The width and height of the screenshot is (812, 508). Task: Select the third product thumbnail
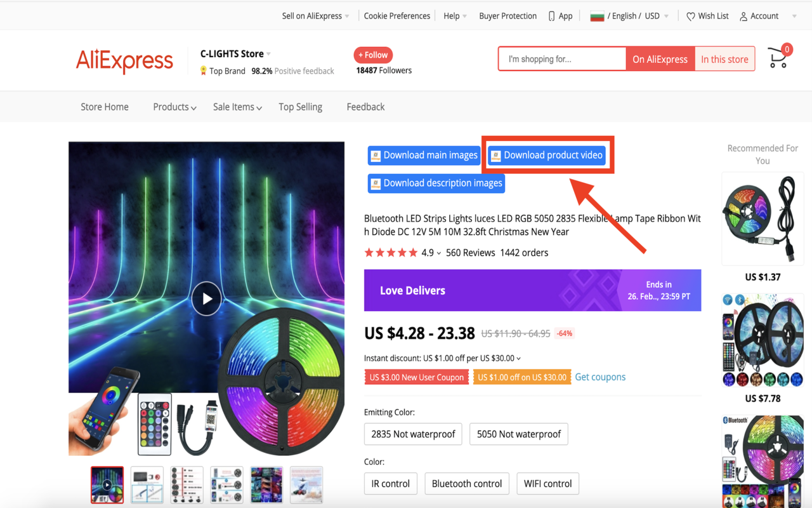[x=187, y=485]
